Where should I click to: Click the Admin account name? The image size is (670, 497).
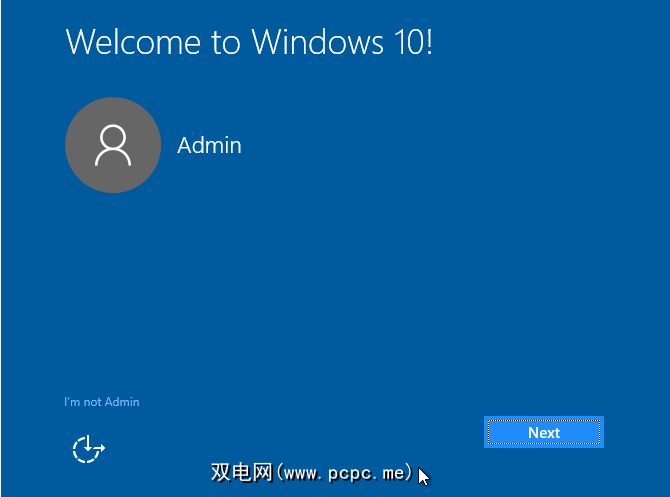pyautogui.click(x=209, y=145)
